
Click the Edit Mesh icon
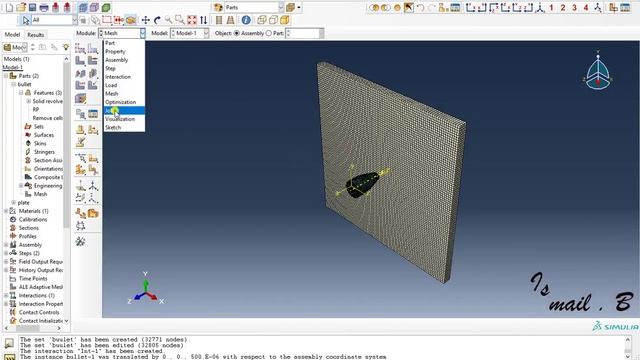[80, 242]
